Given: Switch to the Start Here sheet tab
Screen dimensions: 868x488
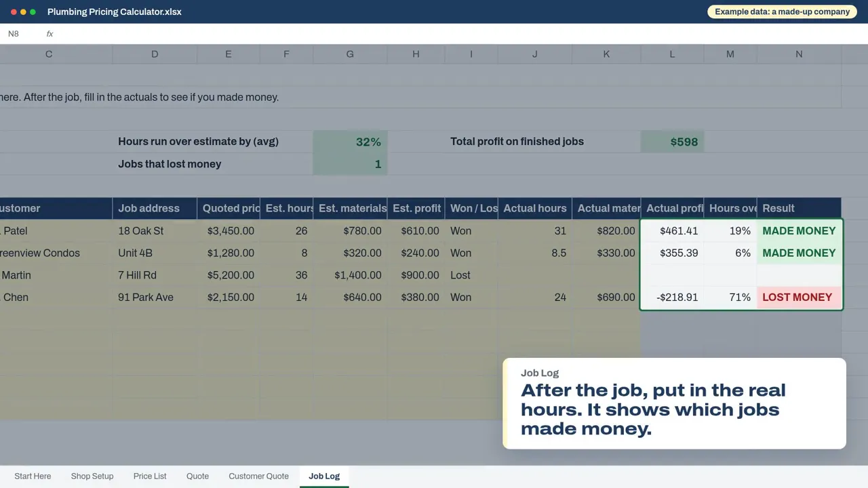Looking at the screenshot, I should pos(33,476).
